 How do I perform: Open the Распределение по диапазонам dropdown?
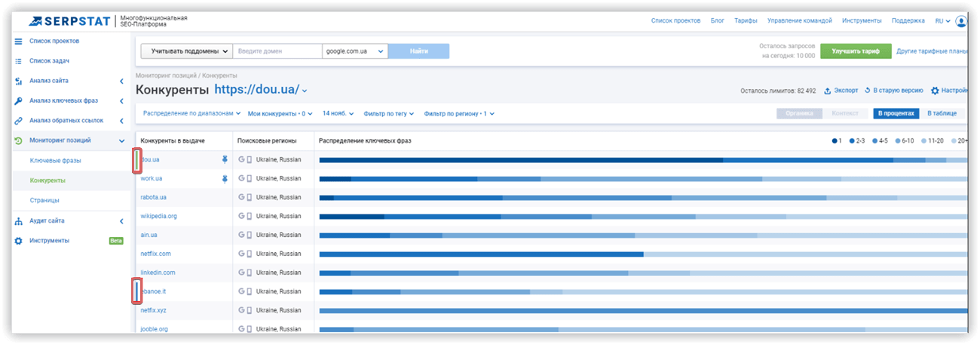192,113
